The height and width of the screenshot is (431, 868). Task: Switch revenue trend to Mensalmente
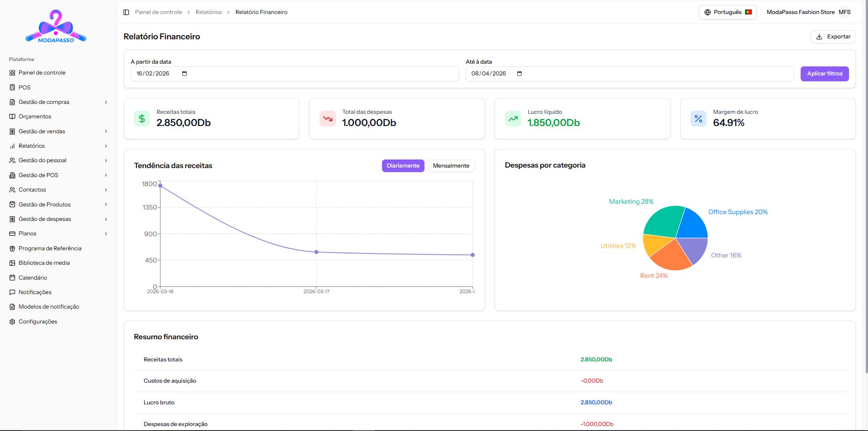451,166
